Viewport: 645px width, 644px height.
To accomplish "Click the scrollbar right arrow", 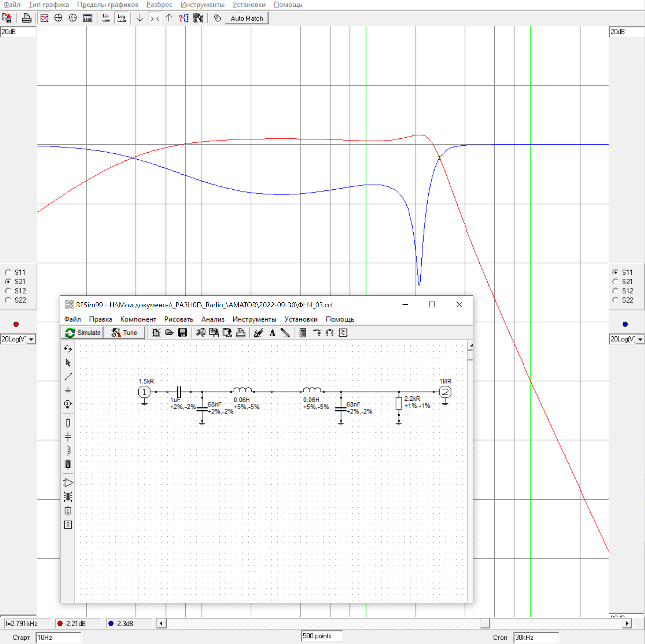I will (x=627, y=623).
